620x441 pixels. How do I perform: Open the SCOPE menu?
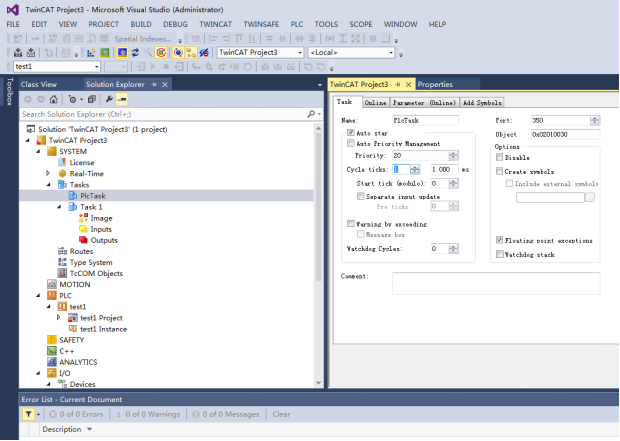361,25
